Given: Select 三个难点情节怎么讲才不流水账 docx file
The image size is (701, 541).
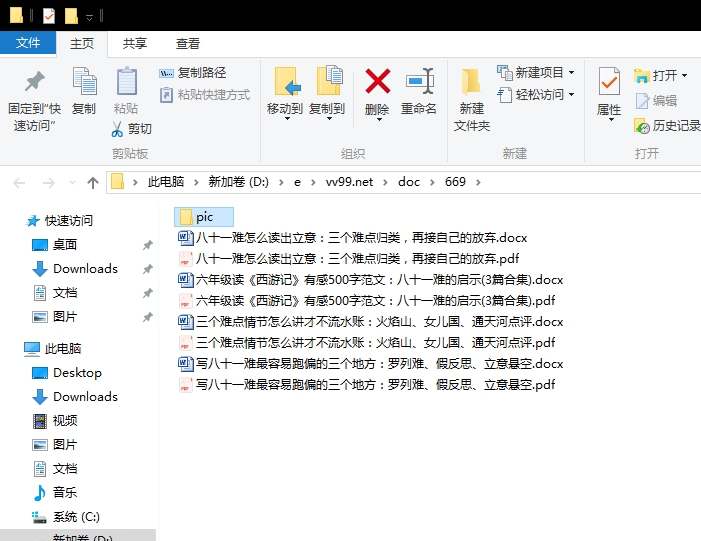Looking at the screenshot, I should tap(371, 321).
